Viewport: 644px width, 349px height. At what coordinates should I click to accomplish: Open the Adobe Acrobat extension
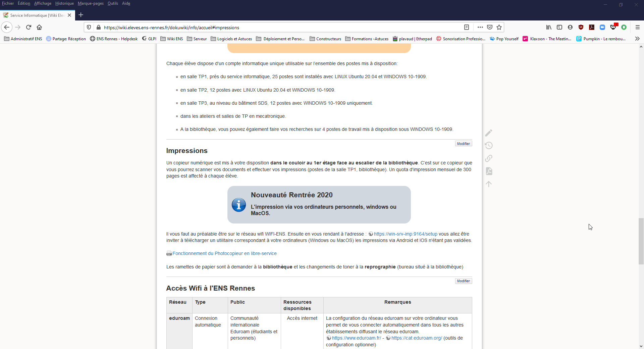592,27
